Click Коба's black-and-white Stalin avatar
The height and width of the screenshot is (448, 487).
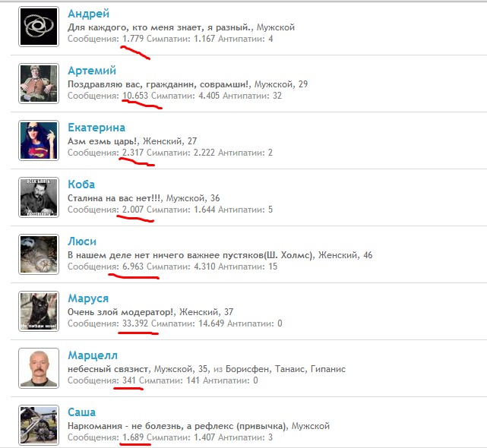39,197
